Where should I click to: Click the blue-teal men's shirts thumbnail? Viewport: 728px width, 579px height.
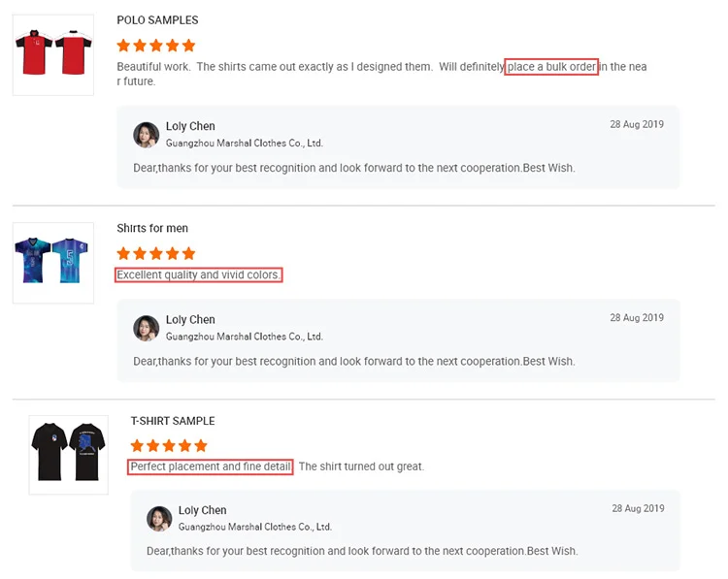click(52, 261)
